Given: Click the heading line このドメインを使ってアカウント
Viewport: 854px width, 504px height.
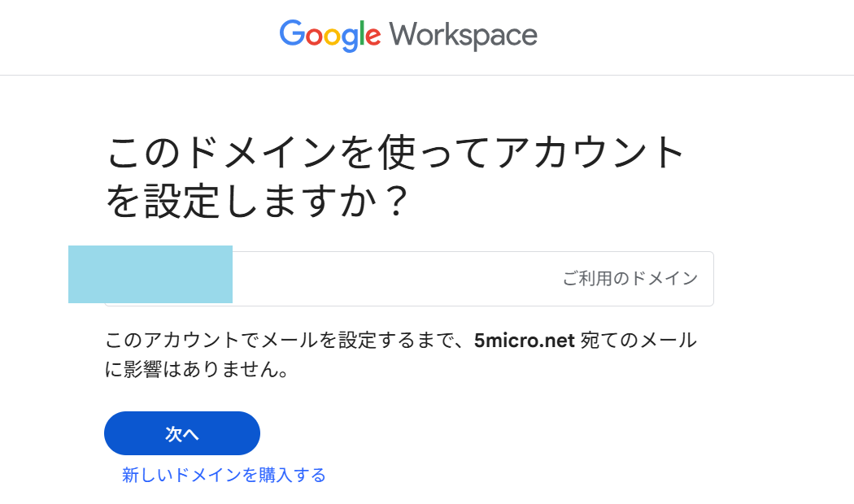Looking at the screenshot, I should tap(397, 154).
